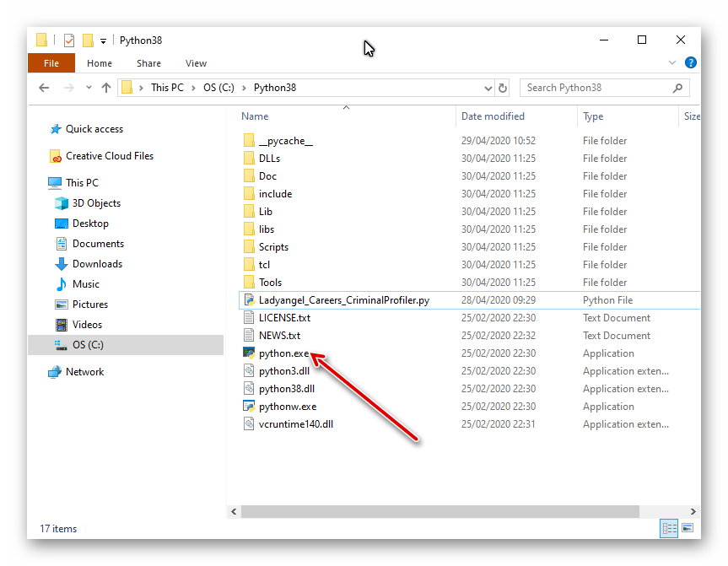Image resolution: width=728 pixels, height=566 pixels.
Task: Click the Properties icon in quick access toolbar
Action: pyautogui.click(x=68, y=40)
